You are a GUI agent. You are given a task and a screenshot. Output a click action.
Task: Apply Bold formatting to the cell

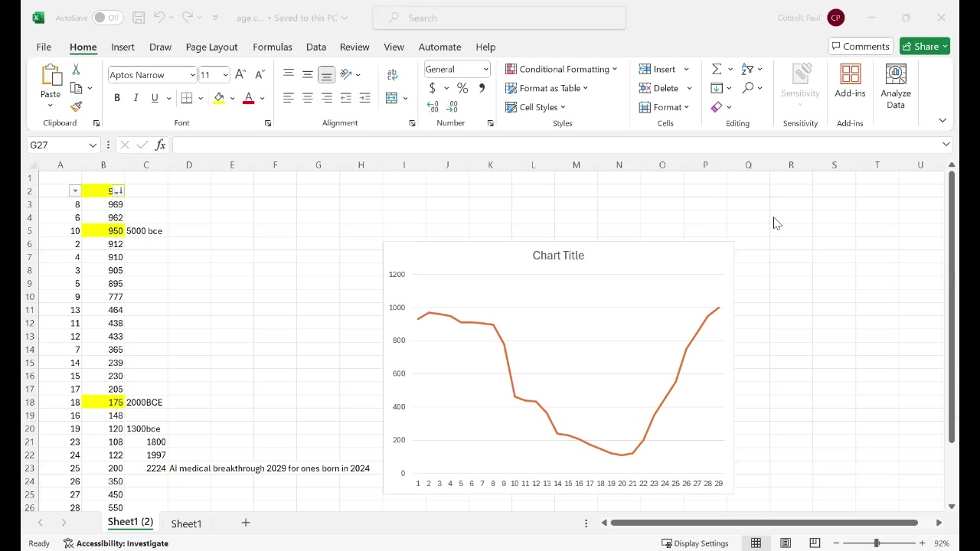point(117,98)
